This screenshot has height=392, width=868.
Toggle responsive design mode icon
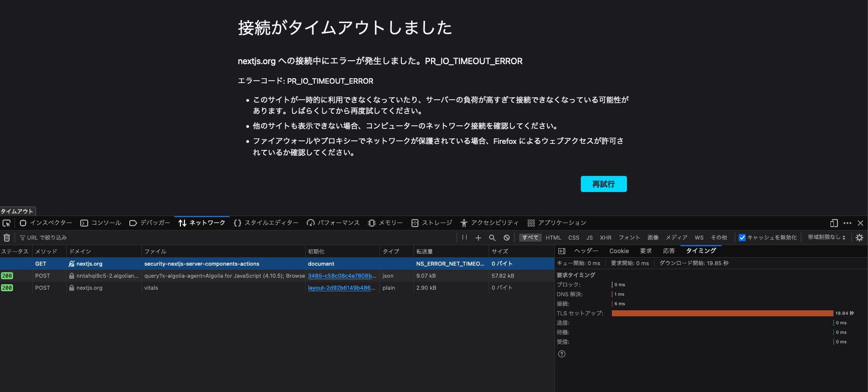(834, 223)
